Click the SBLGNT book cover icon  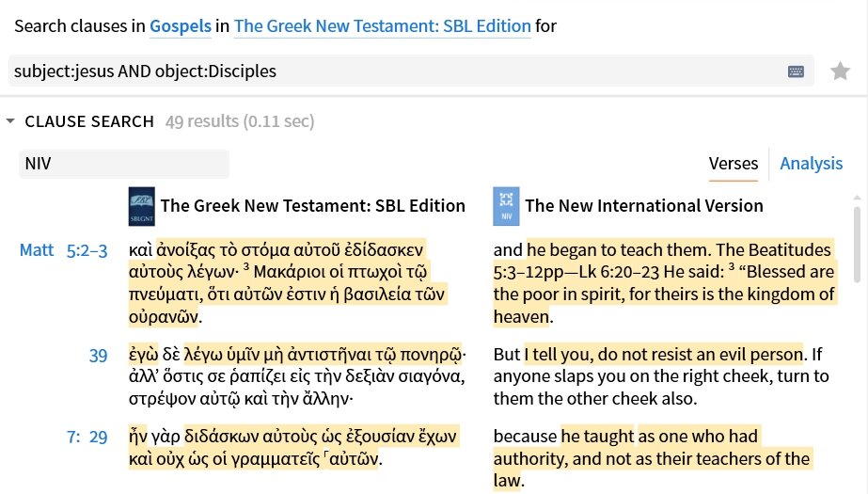coord(142,206)
